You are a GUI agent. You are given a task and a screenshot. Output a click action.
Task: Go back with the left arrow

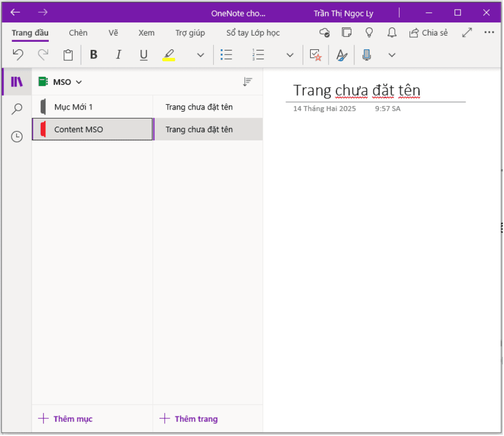click(x=15, y=13)
